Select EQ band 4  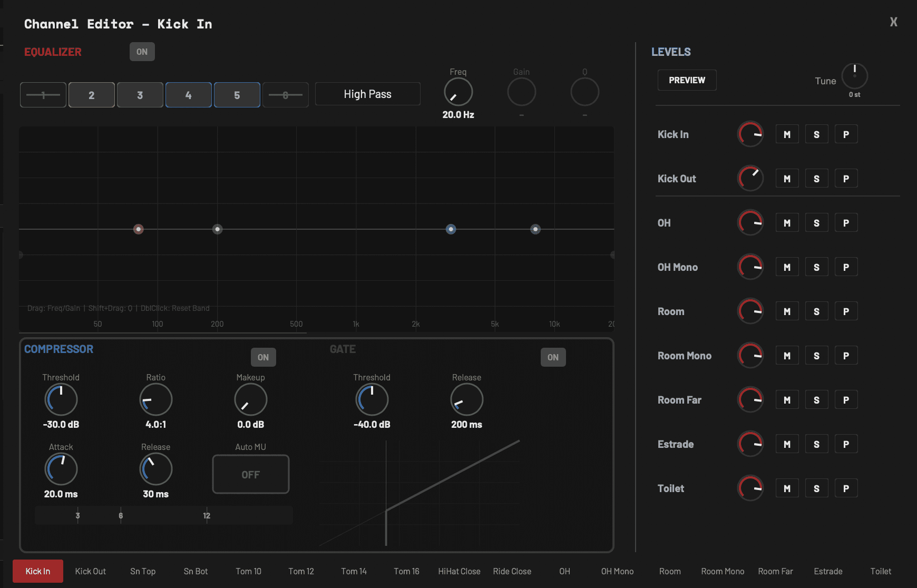pos(189,95)
